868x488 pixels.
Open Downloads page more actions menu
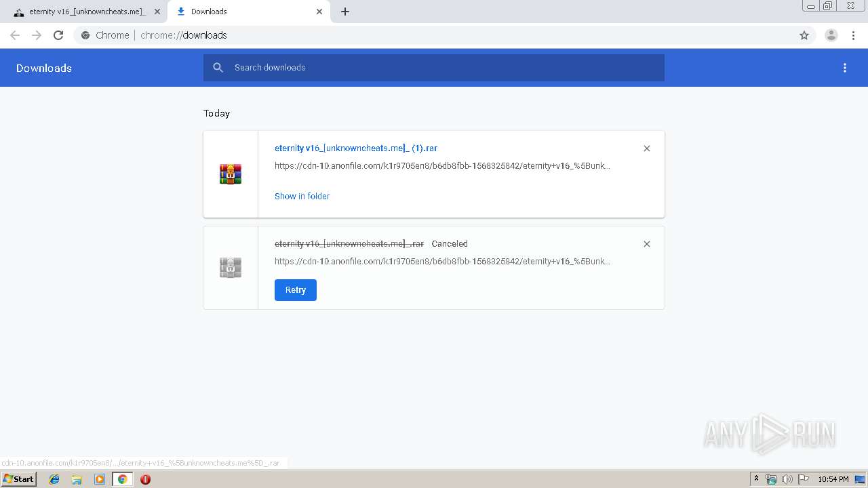(845, 68)
